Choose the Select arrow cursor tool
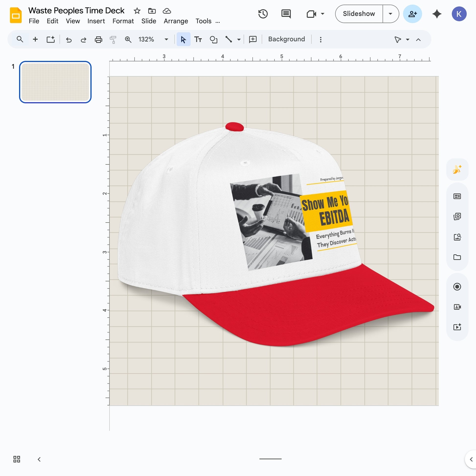476x476 pixels. [183, 39]
